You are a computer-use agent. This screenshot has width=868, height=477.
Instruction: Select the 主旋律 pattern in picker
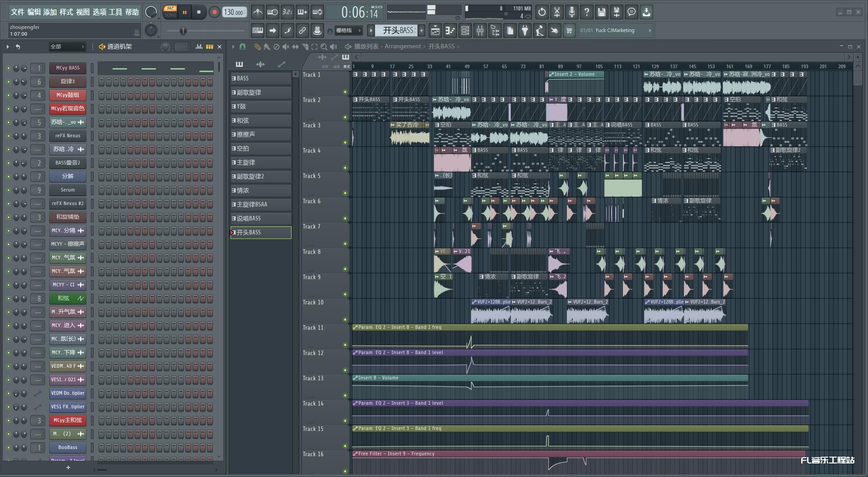tap(261, 163)
